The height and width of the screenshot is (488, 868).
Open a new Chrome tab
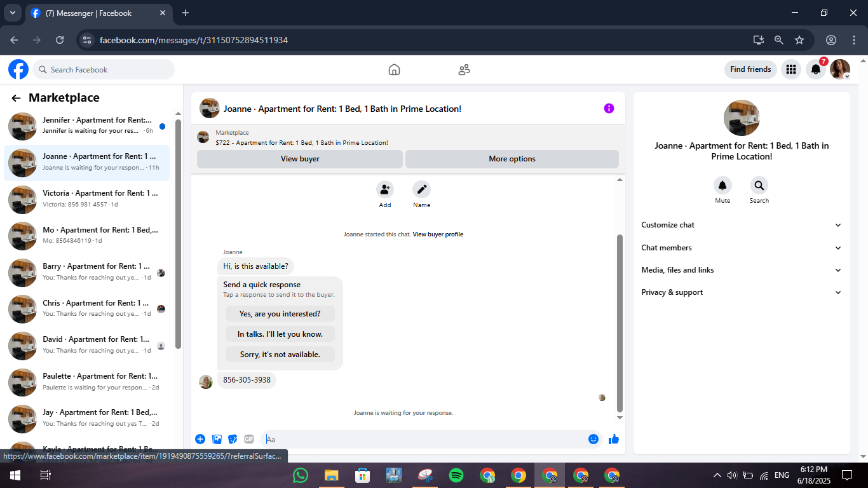[186, 13]
